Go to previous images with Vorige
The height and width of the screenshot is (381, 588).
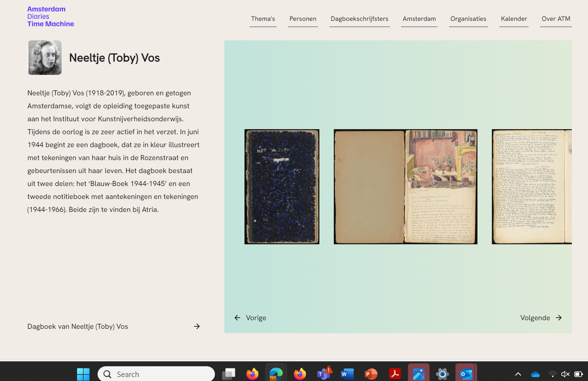click(x=251, y=318)
